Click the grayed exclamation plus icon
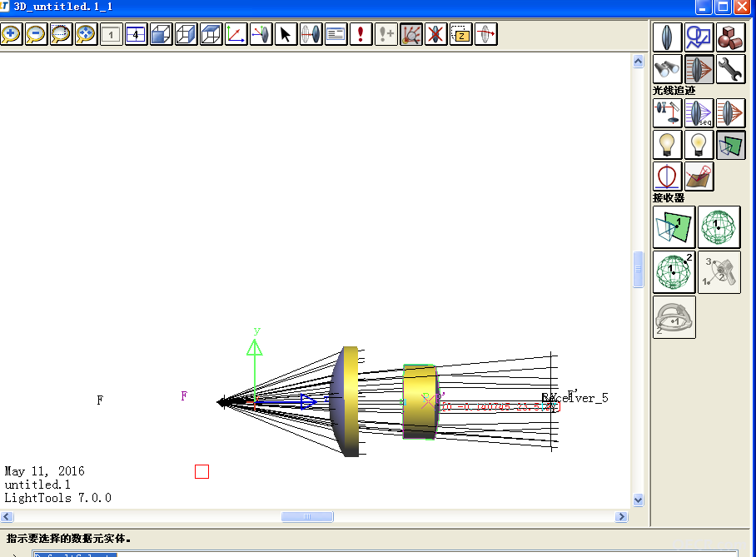The height and width of the screenshot is (557, 756). (x=386, y=34)
